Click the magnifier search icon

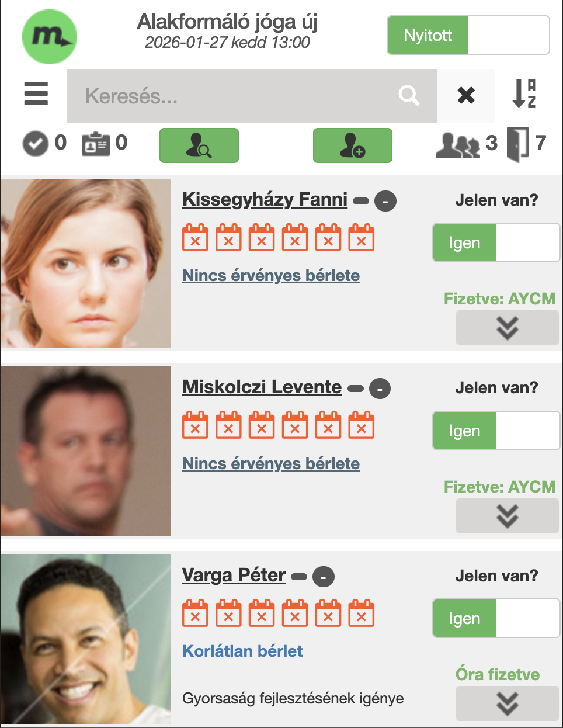[409, 95]
